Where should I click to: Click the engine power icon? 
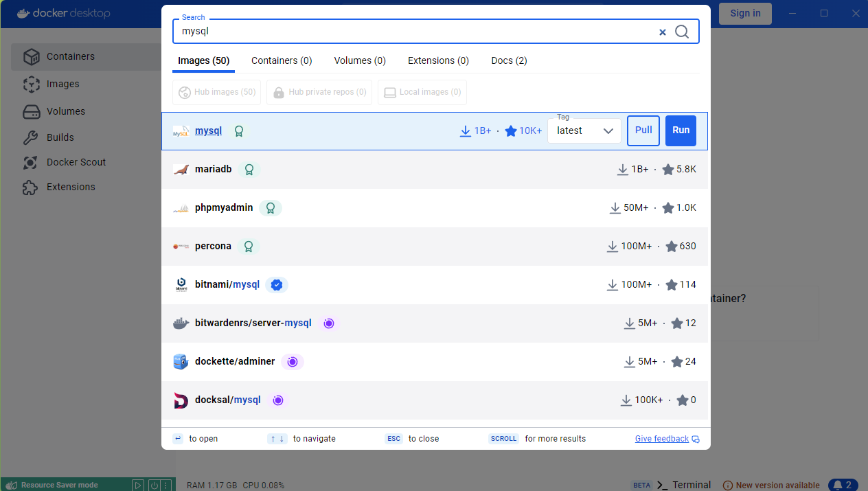pyautogui.click(x=155, y=485)
